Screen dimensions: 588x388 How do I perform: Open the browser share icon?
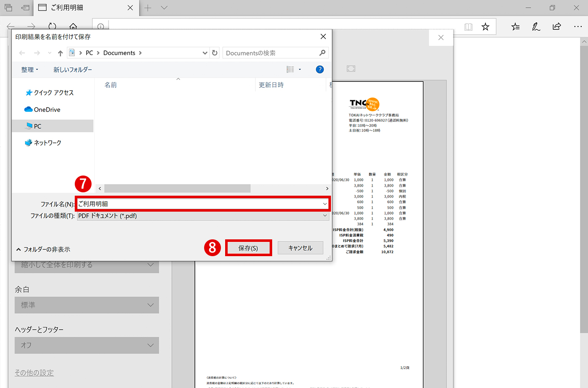tap(556, 27)
